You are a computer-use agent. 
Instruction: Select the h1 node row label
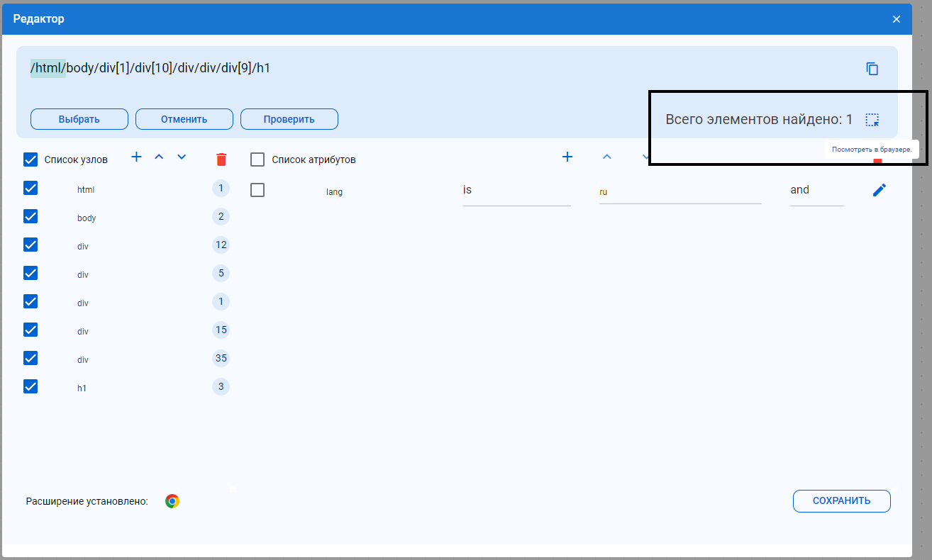(x=82, y=388)
